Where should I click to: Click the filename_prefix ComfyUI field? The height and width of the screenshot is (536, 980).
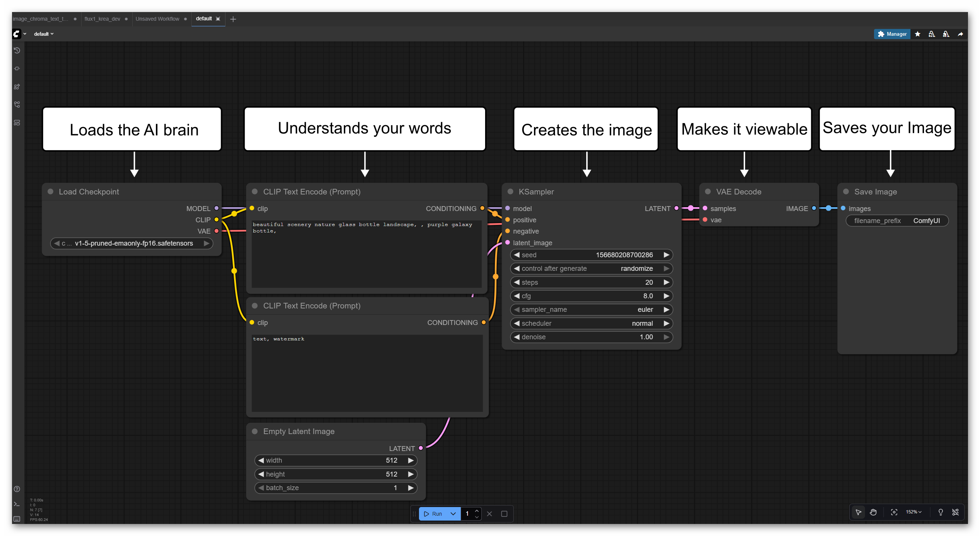point(897,220)
